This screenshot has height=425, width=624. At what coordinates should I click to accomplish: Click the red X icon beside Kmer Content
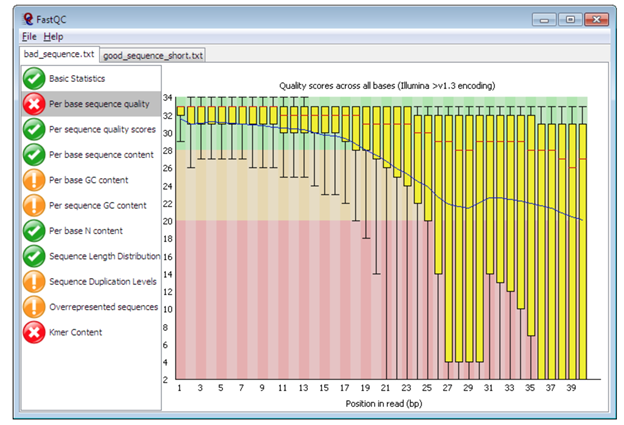[34, 332]
